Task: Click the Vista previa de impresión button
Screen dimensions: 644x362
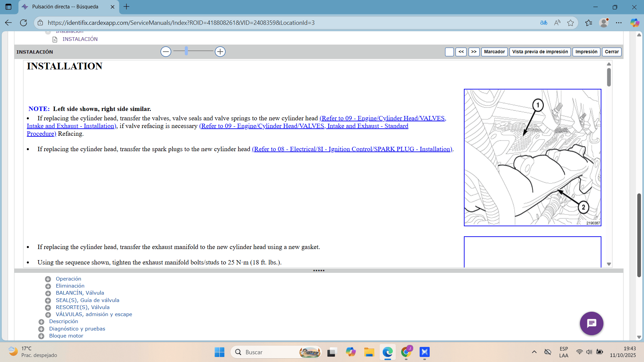Action: (540, 52)
